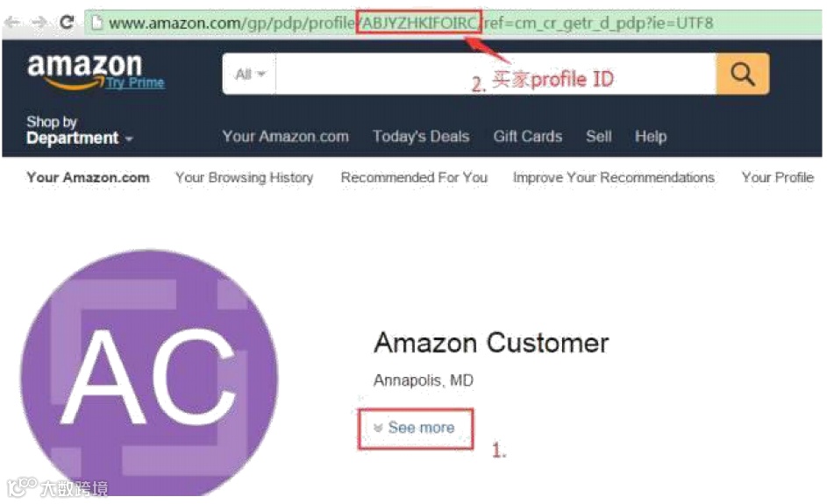Image resolution: width=827 pixels, height=504 pixels.
Task: Go to the Sell page
Action: click(599, 137)
